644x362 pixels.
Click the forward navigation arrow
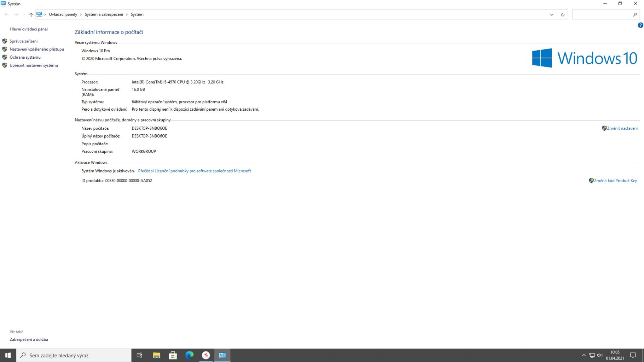(x=16, y=14)
